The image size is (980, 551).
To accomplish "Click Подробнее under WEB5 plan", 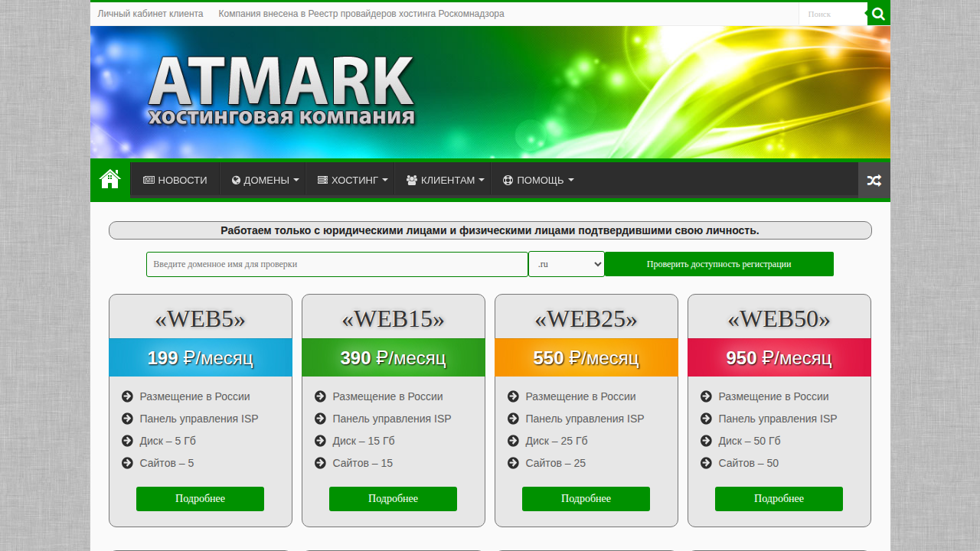I will [200, 499].
